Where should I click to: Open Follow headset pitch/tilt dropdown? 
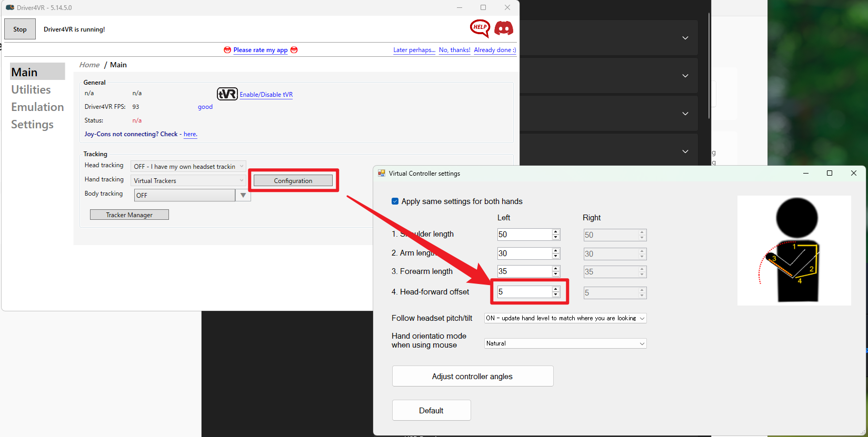pos(565,318)
